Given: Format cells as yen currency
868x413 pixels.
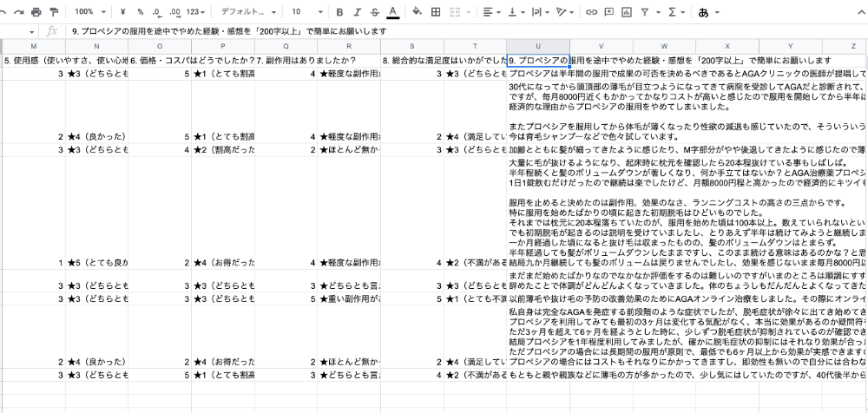Looking at the screenshot, I should tap(123, 11).
